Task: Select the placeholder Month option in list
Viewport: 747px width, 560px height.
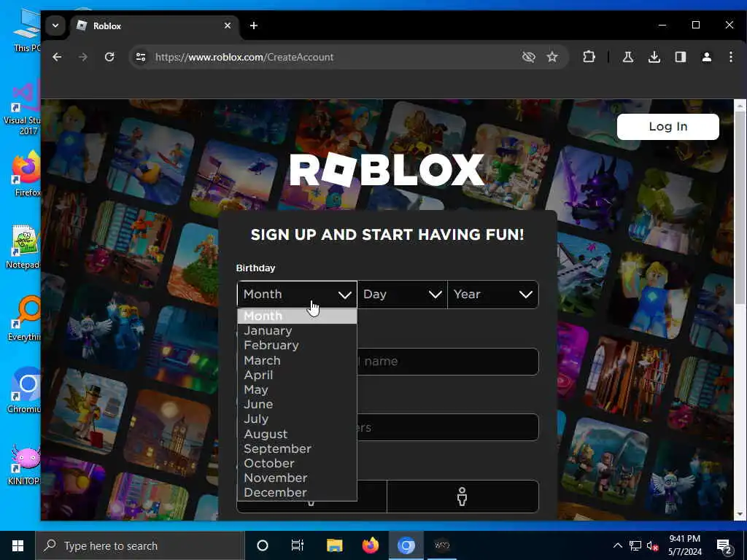Action: [297, 316]
